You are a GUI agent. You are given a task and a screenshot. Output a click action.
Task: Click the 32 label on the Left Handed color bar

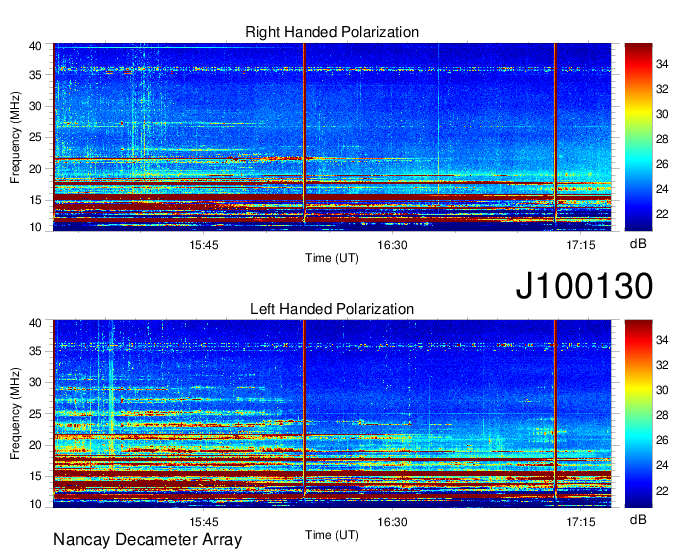point(662,366)
